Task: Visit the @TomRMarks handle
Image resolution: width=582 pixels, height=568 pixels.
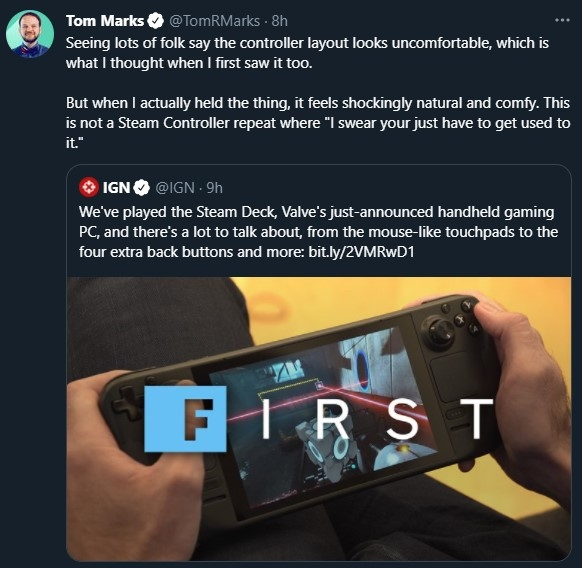Action: (x=215, y=21)
